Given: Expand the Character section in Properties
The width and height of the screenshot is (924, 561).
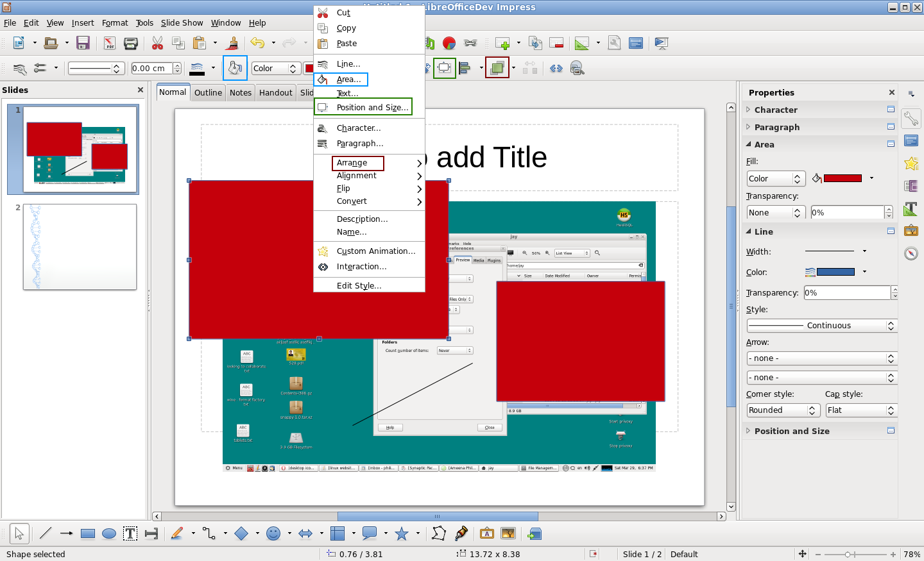Looking at the screenshot, I should coord(776,110).
